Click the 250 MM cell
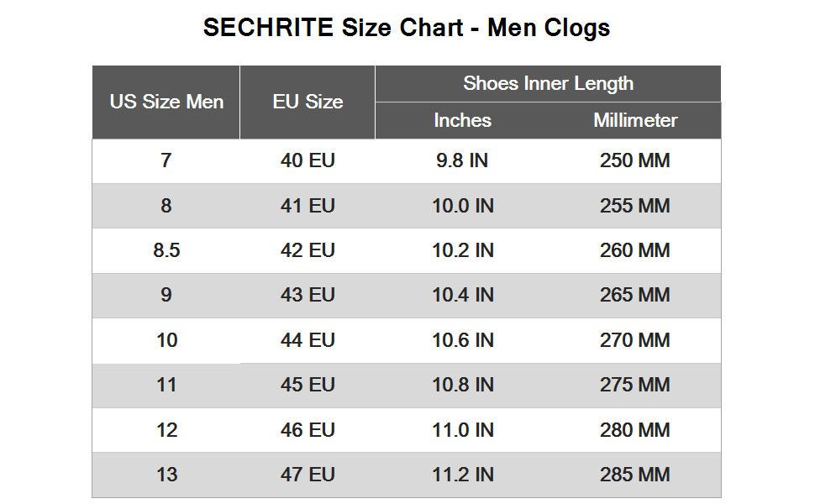The height and width of the screenshot is (504, 815). pos(634,160)
